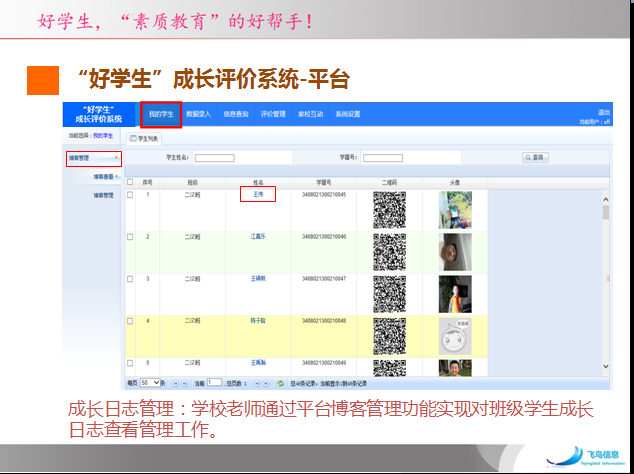The height and width of the screenshot is (474, 634).
Task: Open the cartoon avatar in row 4
Action: coord(455,336)
